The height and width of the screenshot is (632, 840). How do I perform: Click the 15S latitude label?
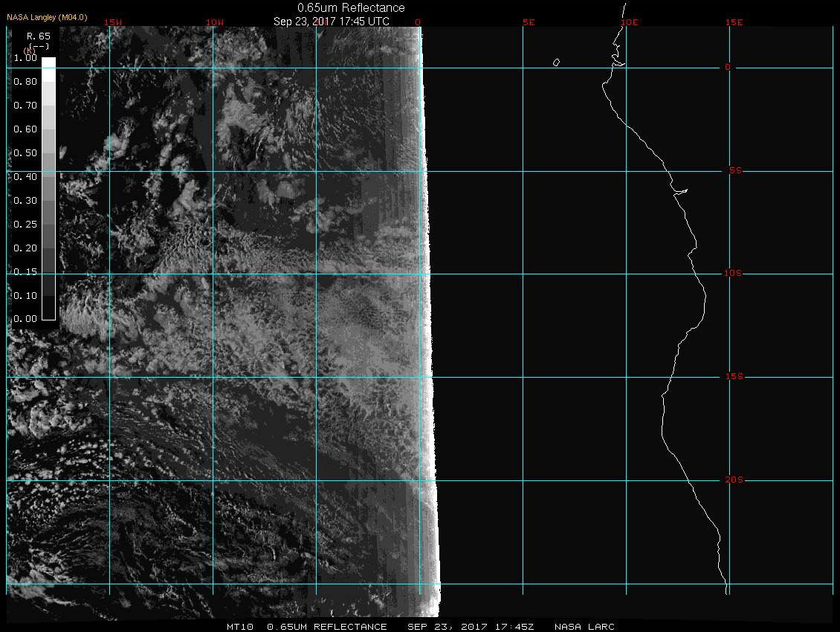734,377
